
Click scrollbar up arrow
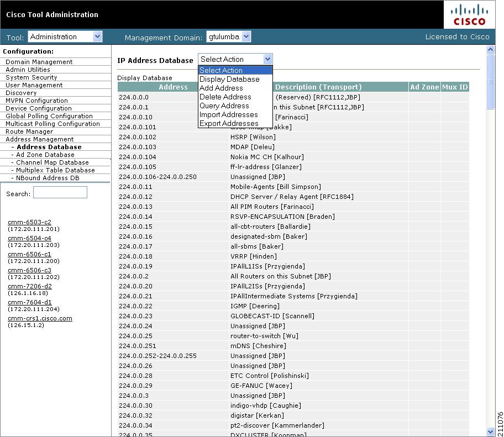(490, 50)
